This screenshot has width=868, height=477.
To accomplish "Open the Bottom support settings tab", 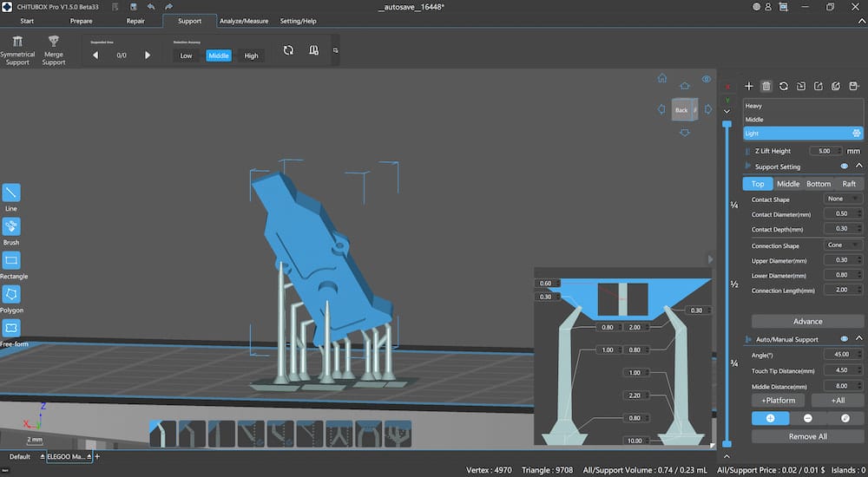I will [819, 184].
